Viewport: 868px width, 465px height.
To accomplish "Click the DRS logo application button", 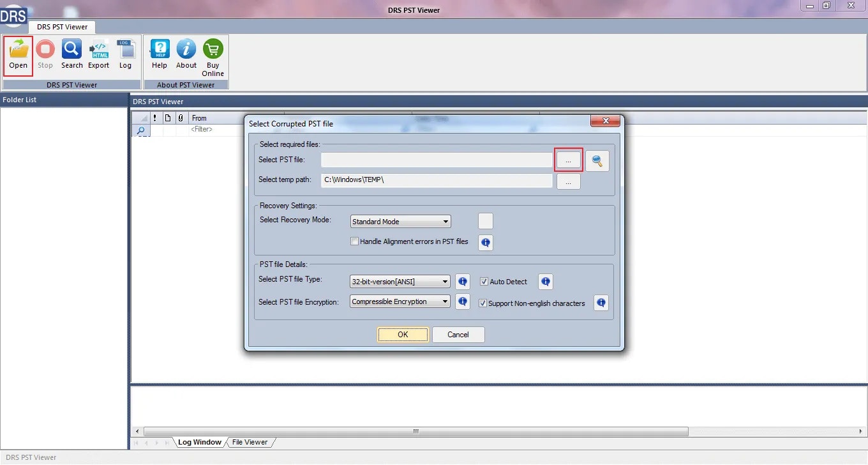I will 13,16.
